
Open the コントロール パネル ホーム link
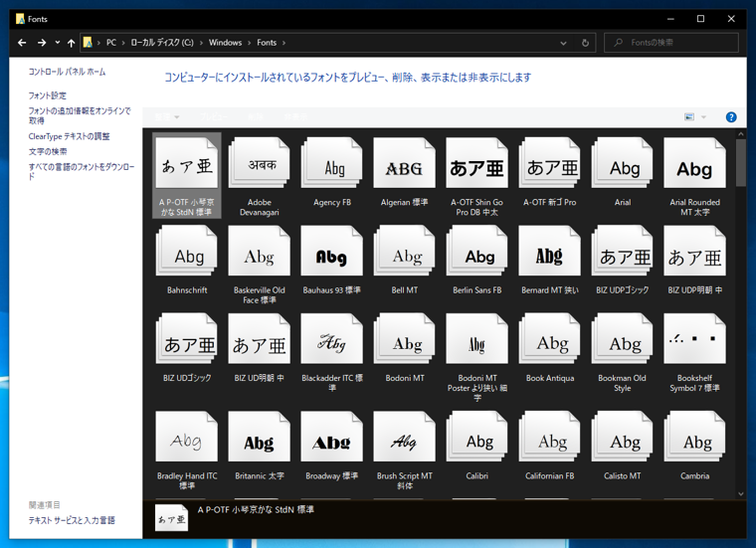coord(67,72)
